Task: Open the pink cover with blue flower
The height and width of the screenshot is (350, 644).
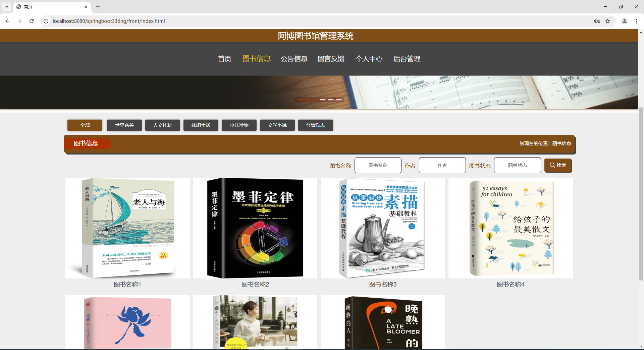Action: click(127, 322)
